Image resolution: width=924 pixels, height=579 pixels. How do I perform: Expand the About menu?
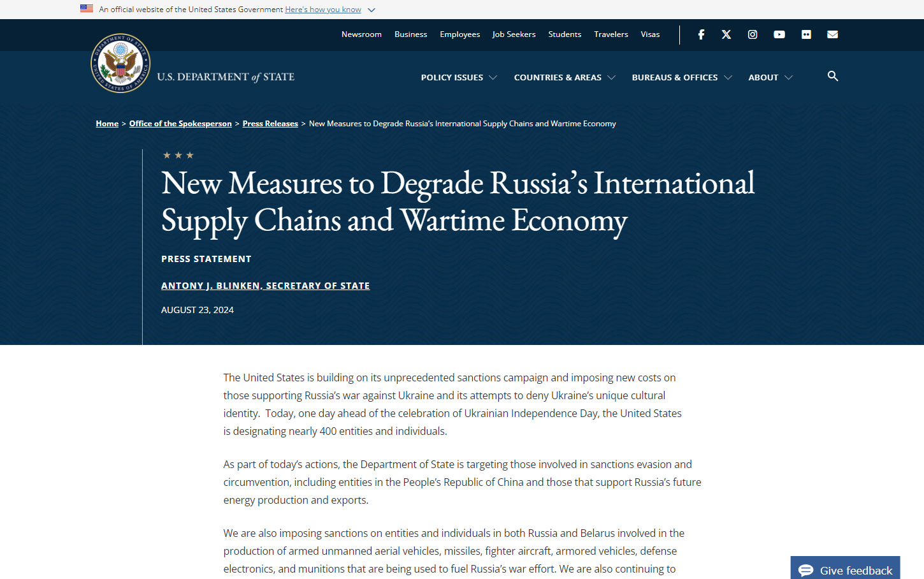770,78
